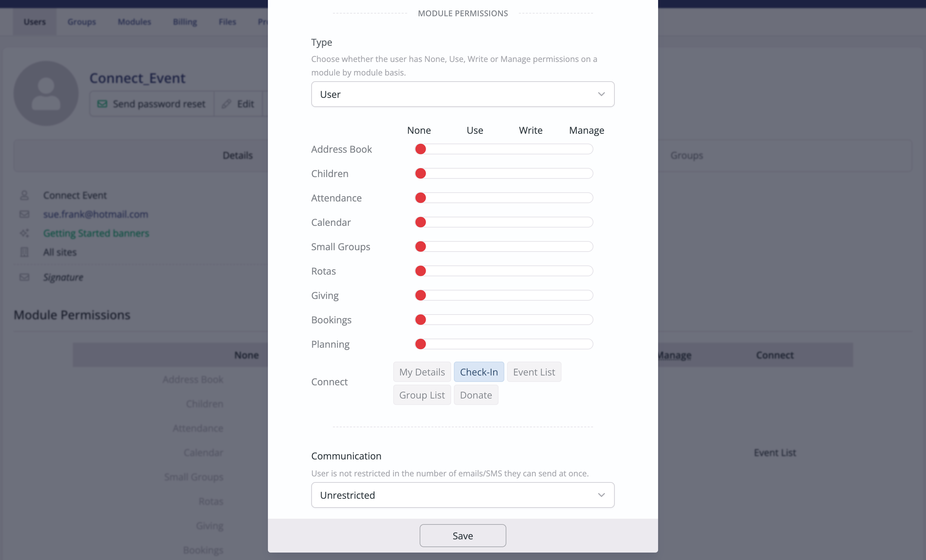Click the Rotas permission slider
Viewport: 926px width, 560px height.
tap(504, 271)
